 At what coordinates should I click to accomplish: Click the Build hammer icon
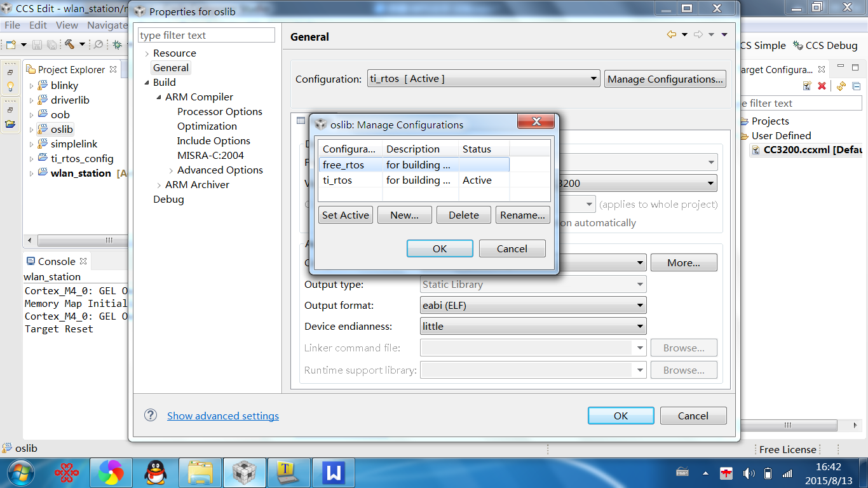tap(69, 44)
